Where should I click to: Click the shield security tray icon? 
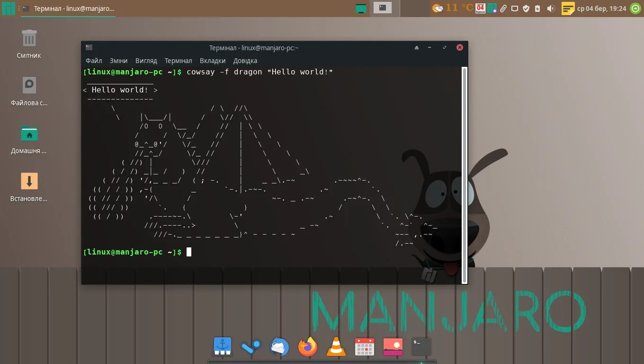coord(526,9)
